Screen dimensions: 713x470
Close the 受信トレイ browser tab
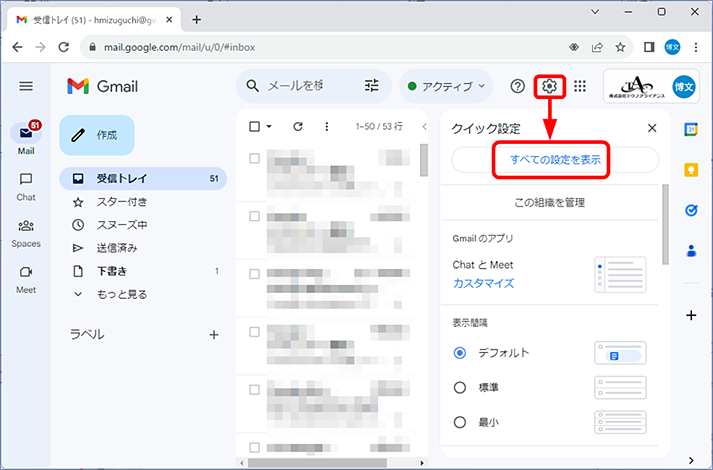[169, 20]
